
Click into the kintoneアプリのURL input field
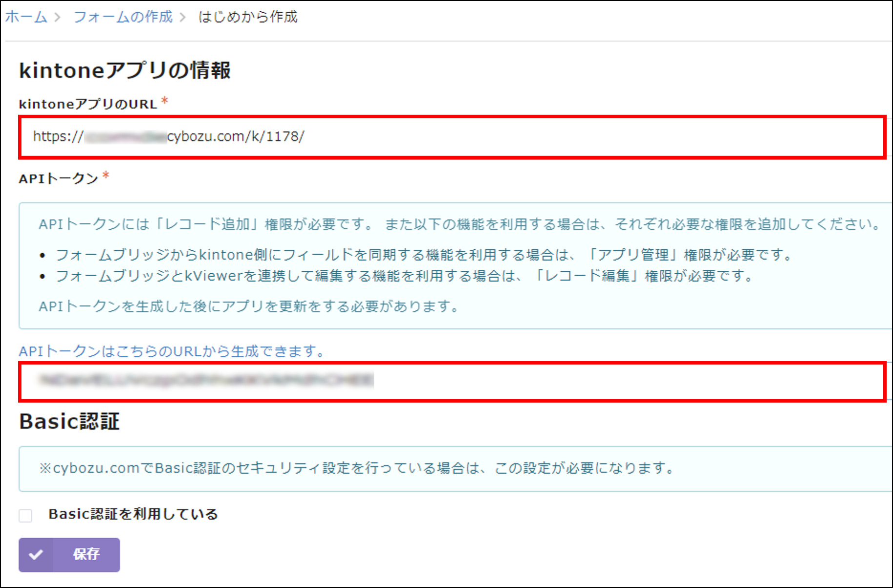click(x=452, y=137)
